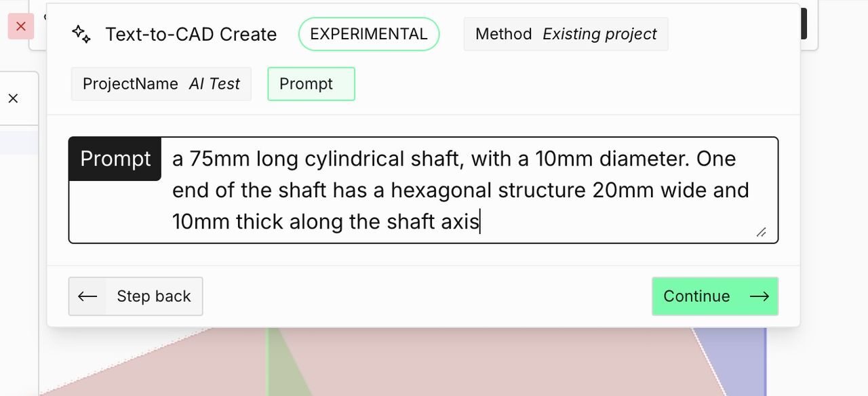Grab the prompt textarea resize handle
868x396 pixels.
click(x=761, y=232)
